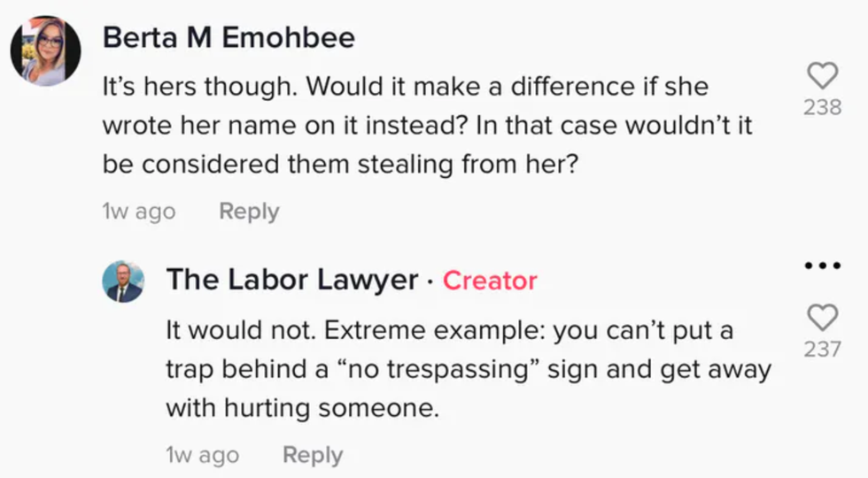Click the timestamp under Berta's comment
This screenshot has width=868, height=478.
point(139,212)
